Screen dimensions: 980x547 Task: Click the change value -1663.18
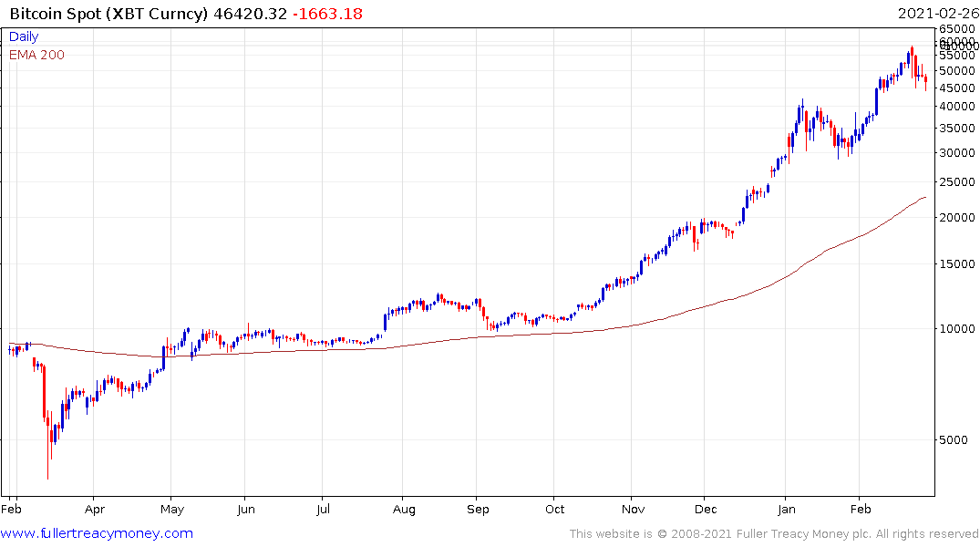pyautogui.click(x=327, y=14)
